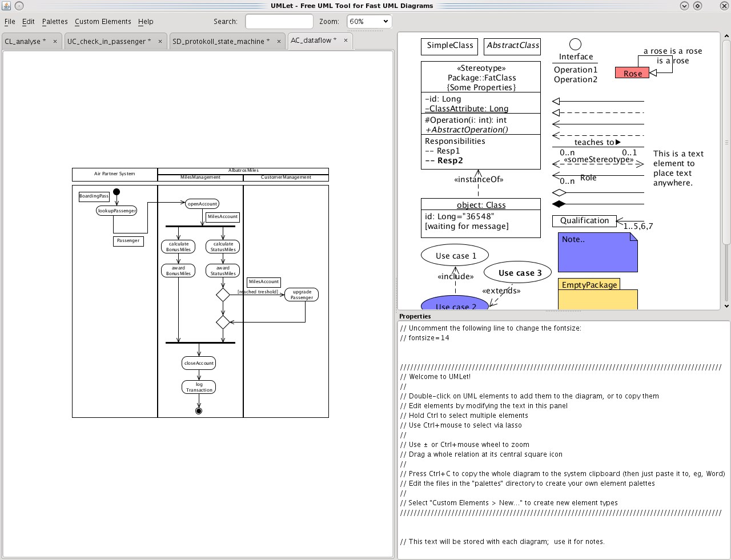Switch to the CL_analyse tab
Viewport: 731px width, 560px height.
click(x=25, y=41)
